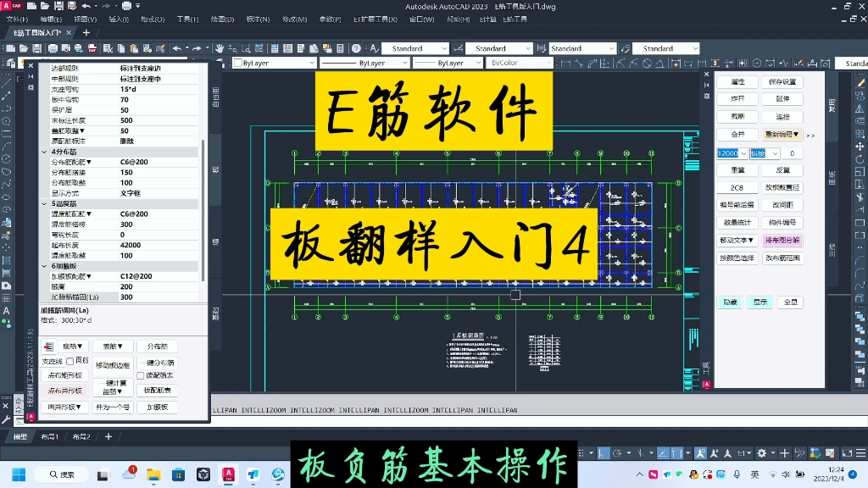Toggle the ortho mode status bar button
This screenshot has width=868, height=488.
click(x=604, y=453)
